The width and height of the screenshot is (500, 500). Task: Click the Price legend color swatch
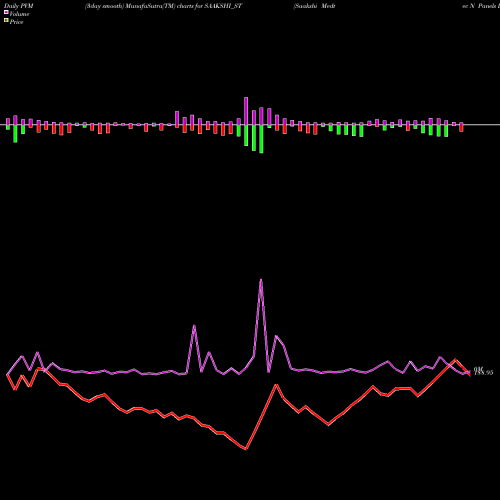(x=6, y=21)
